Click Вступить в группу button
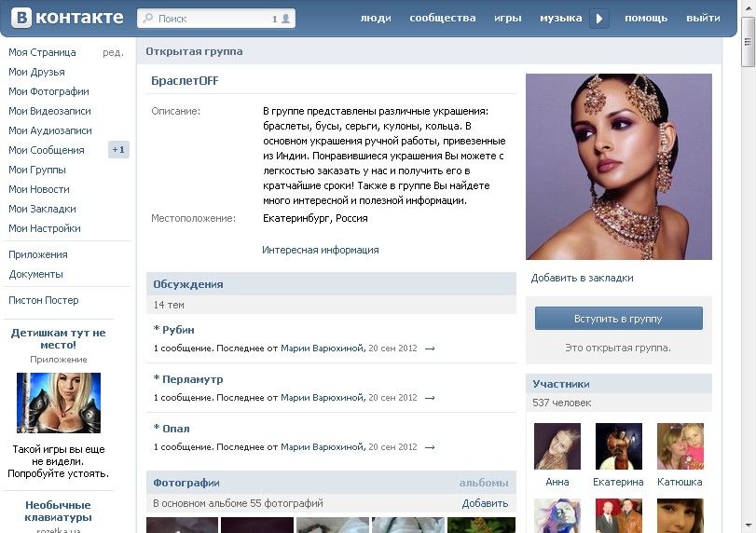The image size is (756, 533). coord(619,319)
